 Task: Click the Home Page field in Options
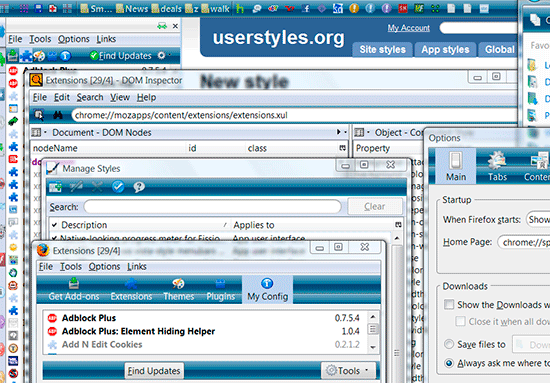[524, 242]
